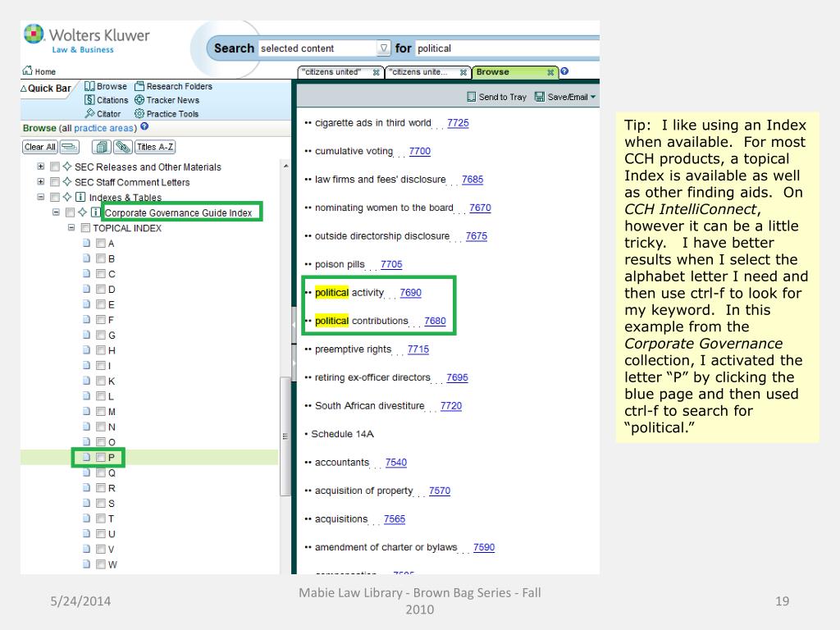Image resolution: width=840 pixels, height=630 pixels.
Task: Open paragraph link 7680 for political contributions
Action: (435, 321)
